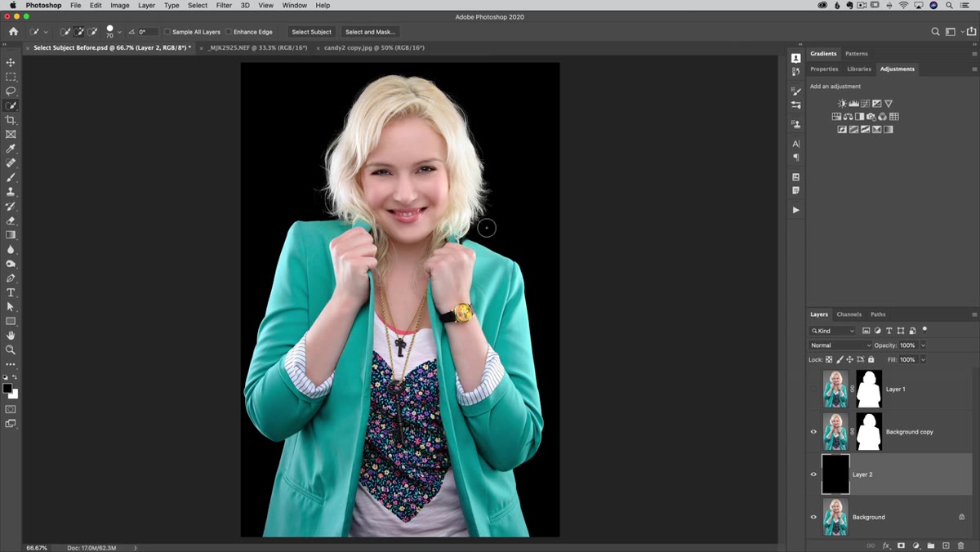Image resolution: width=980 pixels, height=552 pixels.
Task: Select the Layer 1 mask thumbnail
Action: (869, 390)
